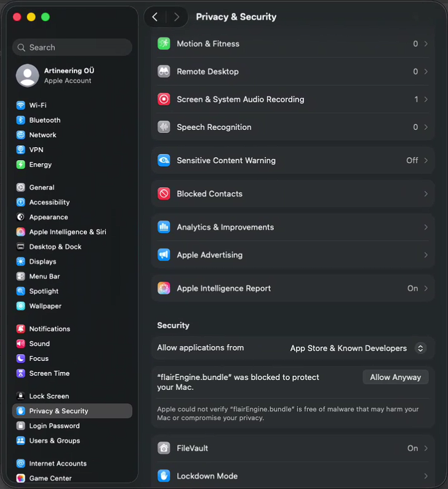
Task: Click the Apple Intelligence & Siri icon
Action: tap(20, 232)
